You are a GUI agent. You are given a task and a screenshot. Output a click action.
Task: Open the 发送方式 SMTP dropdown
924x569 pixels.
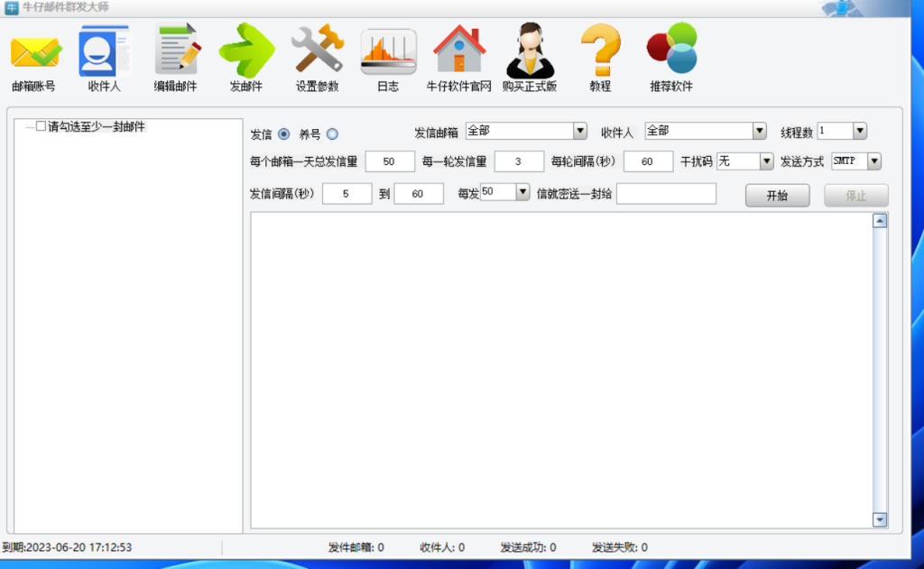873,161
